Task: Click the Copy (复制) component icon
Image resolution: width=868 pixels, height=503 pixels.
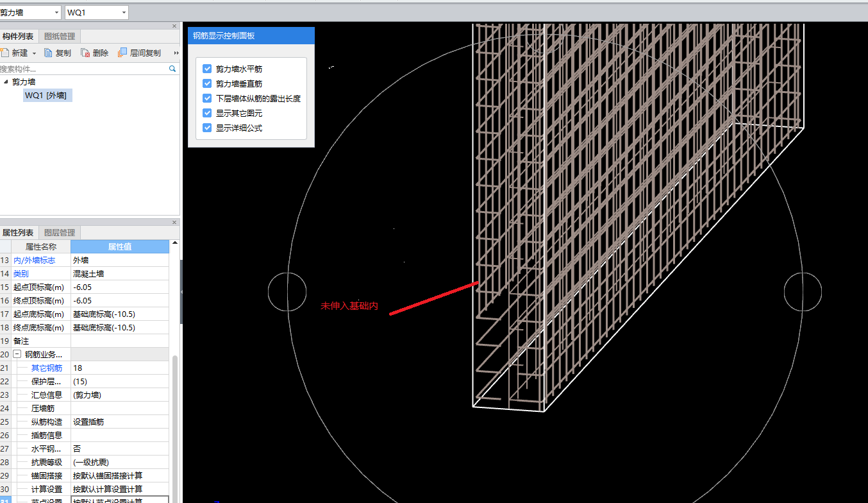Action: tap(48, 53)
